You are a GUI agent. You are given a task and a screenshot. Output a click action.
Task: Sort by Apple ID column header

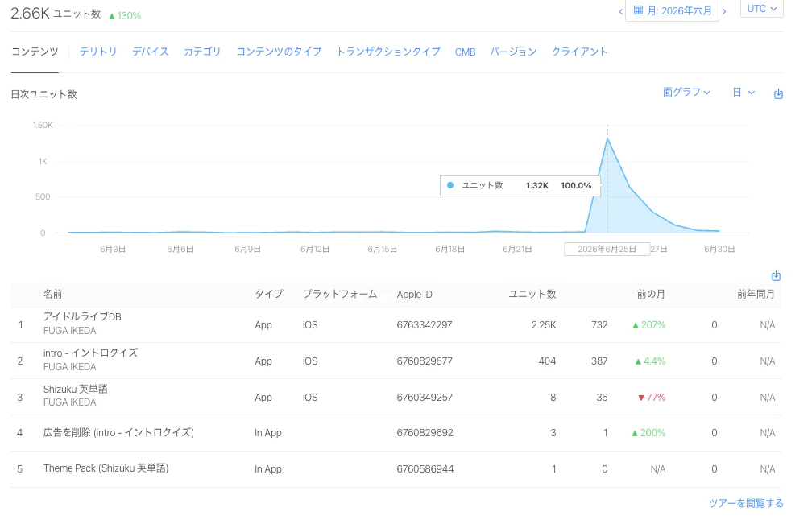[x=414, y=295]
